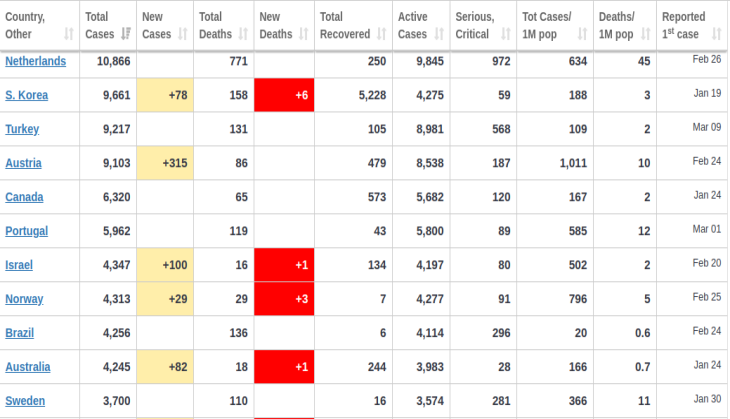
Task: Sort by Reported 1st case arrows
Action: click(x=716, y=34)
